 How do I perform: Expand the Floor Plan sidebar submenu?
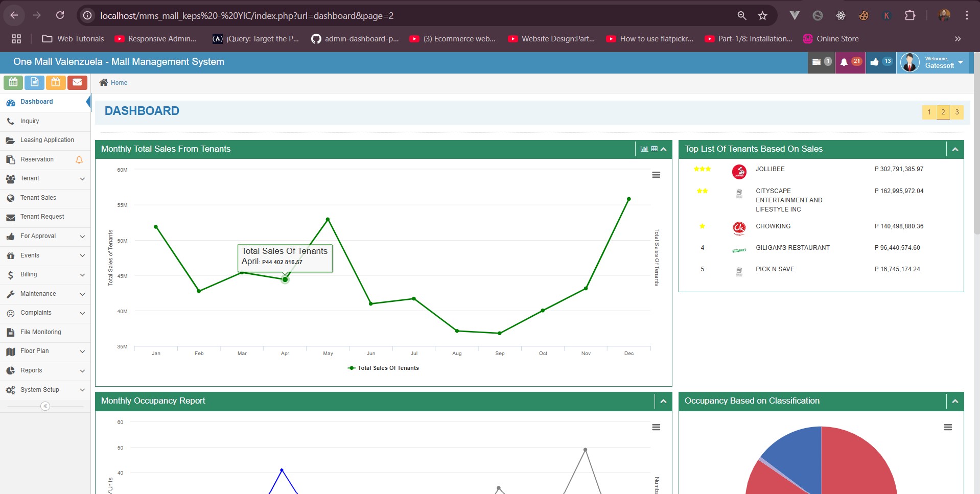(82, 351)
